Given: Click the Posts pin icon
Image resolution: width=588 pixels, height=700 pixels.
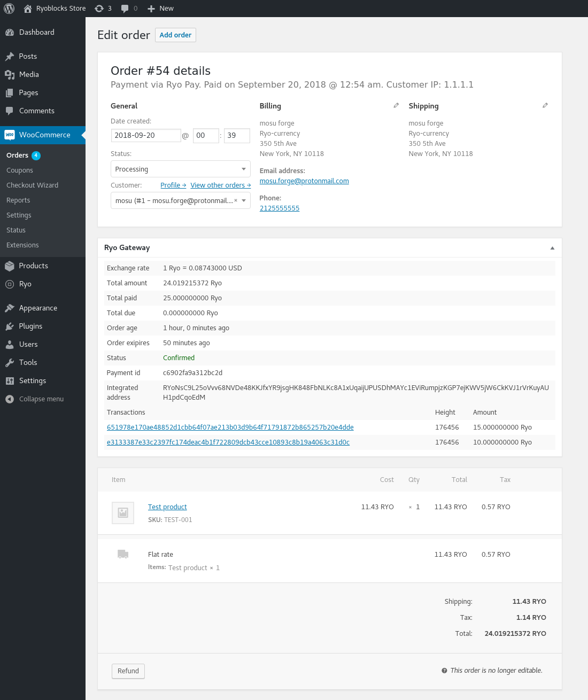Looking at the screenshot, I should click(x=10, y=56).
